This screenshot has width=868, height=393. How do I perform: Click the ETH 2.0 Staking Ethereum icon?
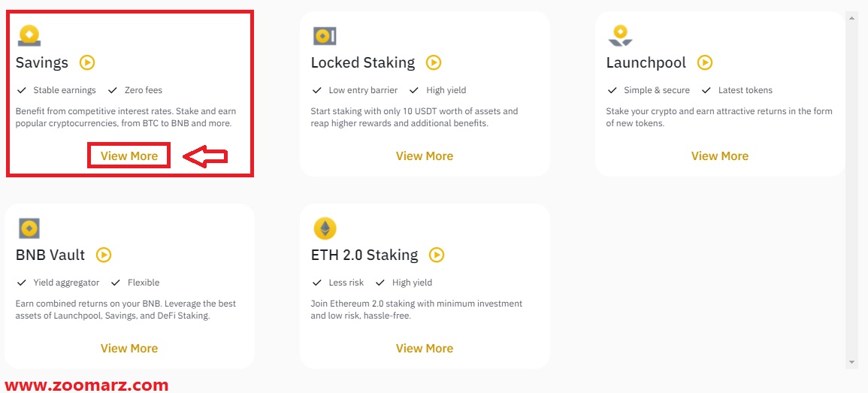(x=325, y=228)
